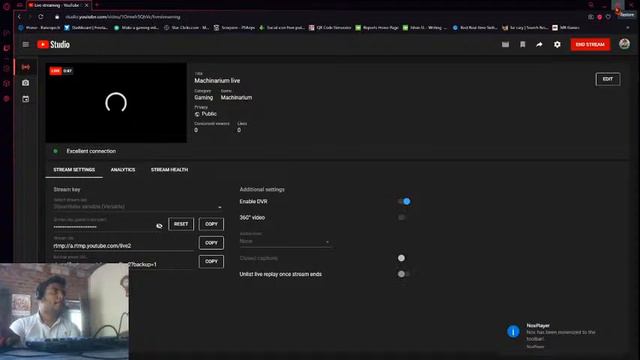Click the bookmark marker icon in the top bar
This screenshot has width=640, height=360.
pyautogui.click(x=522, y=44)
